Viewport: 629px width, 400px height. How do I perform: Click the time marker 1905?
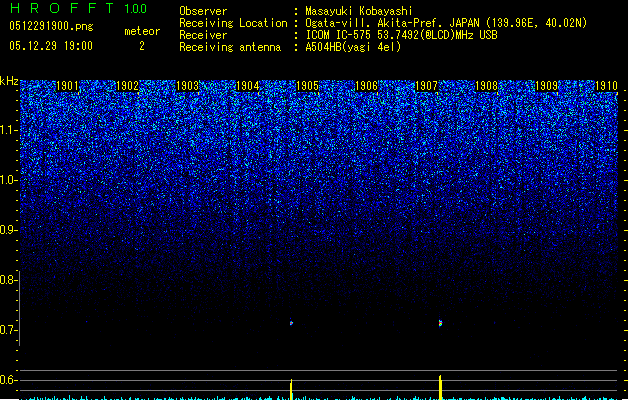click(307, 85)
